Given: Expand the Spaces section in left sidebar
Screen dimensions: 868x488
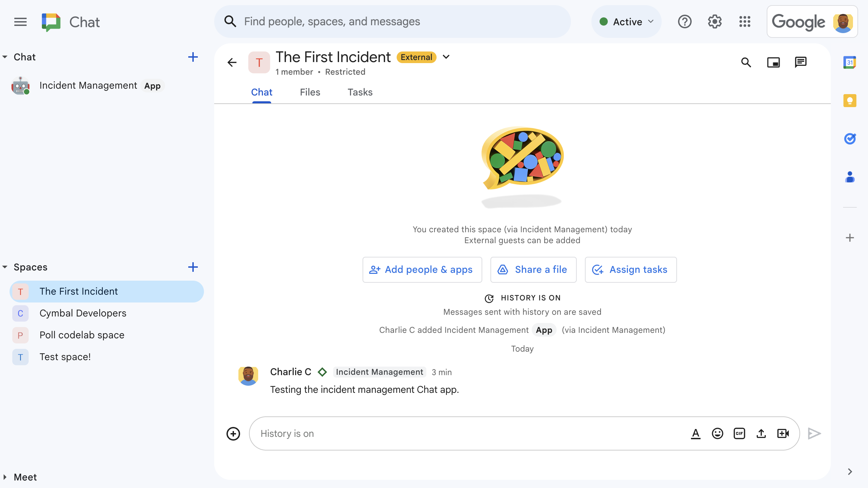Looking at the screenshot, I should 6,267.
